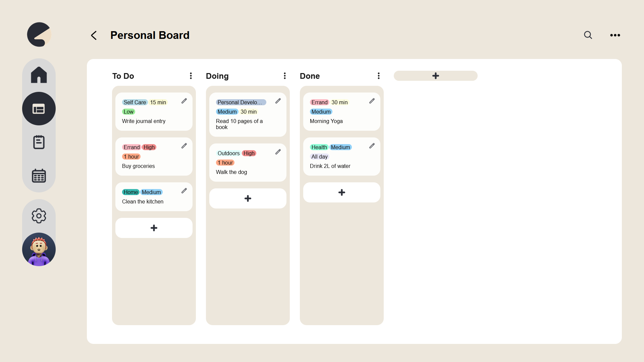Open the user profile avatar
This screenshot has height=362, width=644.
coord(39,249)
